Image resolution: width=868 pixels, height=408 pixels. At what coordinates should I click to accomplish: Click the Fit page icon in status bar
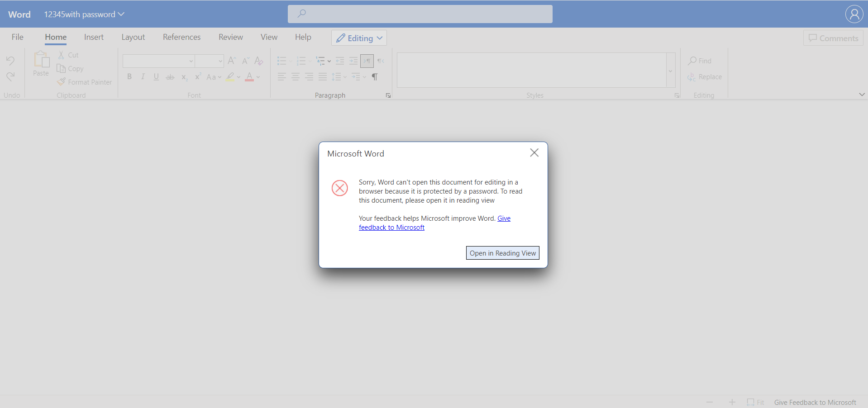751,402
